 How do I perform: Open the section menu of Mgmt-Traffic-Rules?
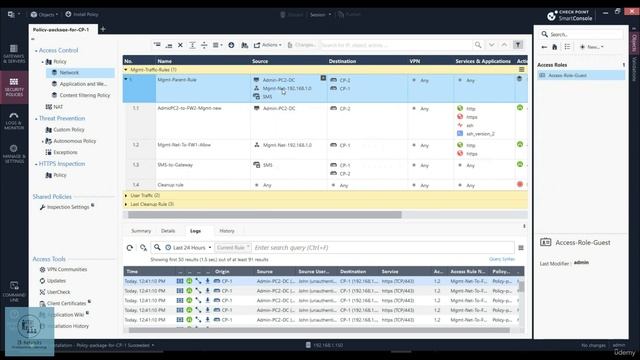[x=522, y=70]
